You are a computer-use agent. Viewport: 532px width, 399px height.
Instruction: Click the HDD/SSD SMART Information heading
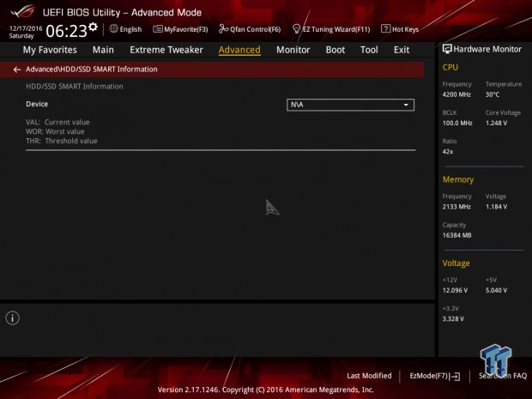coord(75,87)
